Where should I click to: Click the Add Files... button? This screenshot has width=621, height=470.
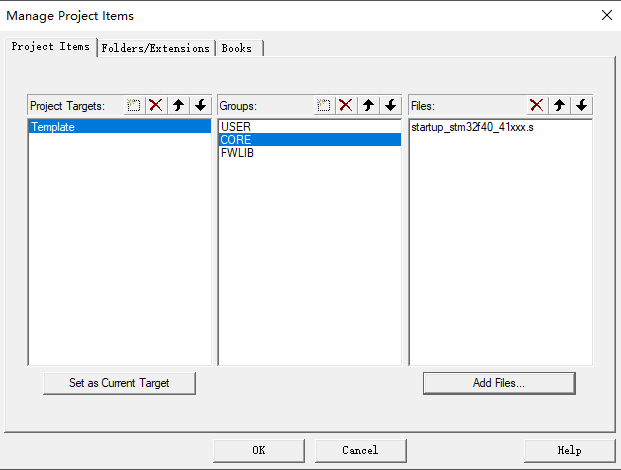pos(499,383)
